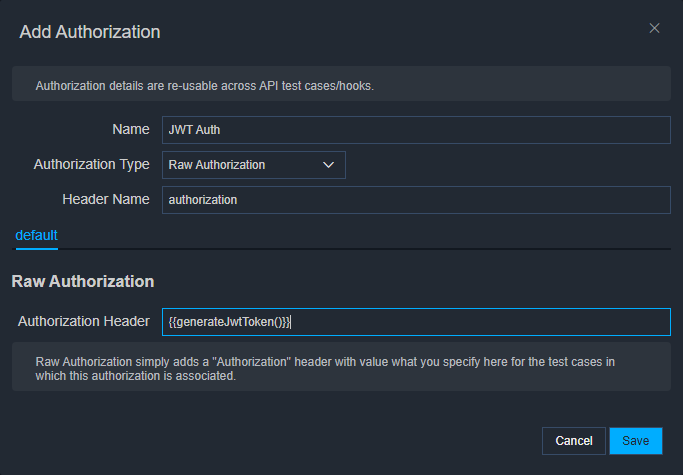The image size is (683, 475).
Task: Click the Raw Authorization section heading
Action: tap(83, 282)
